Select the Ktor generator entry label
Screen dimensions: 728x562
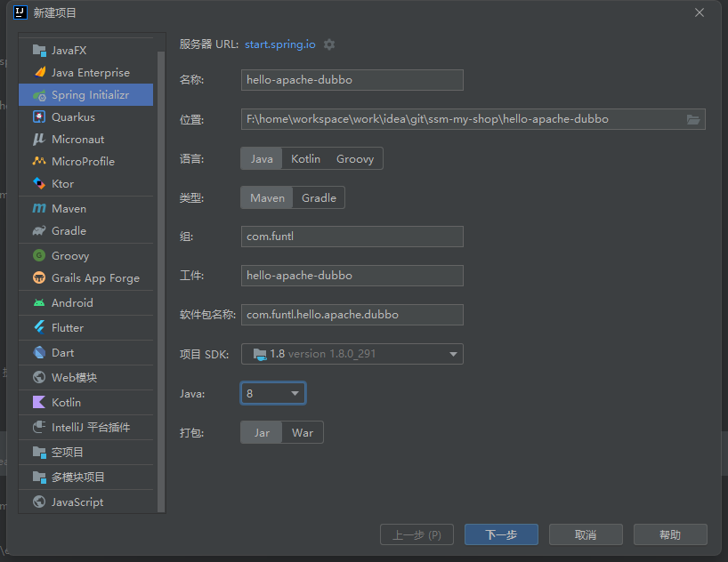tap(62, 184)
